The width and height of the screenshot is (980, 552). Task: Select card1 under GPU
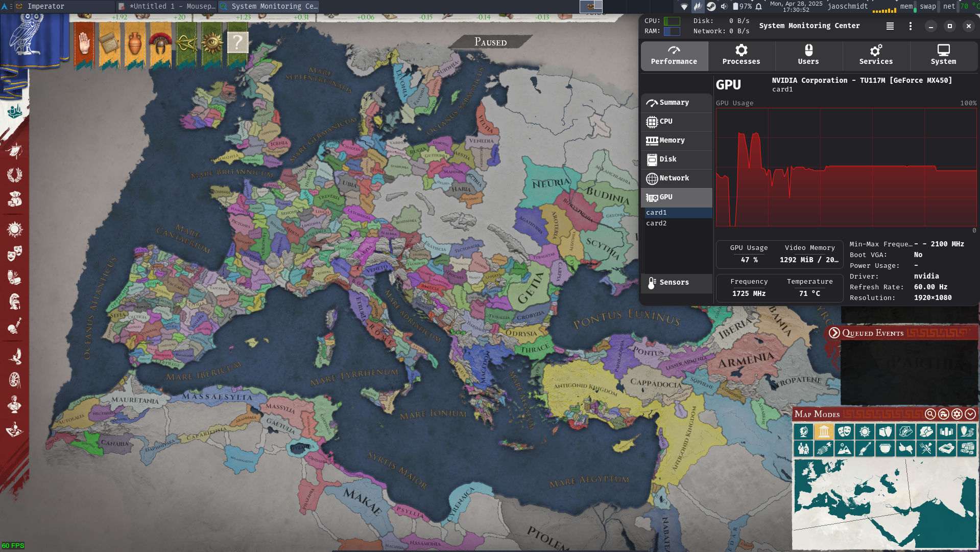(x=678, y=213)
